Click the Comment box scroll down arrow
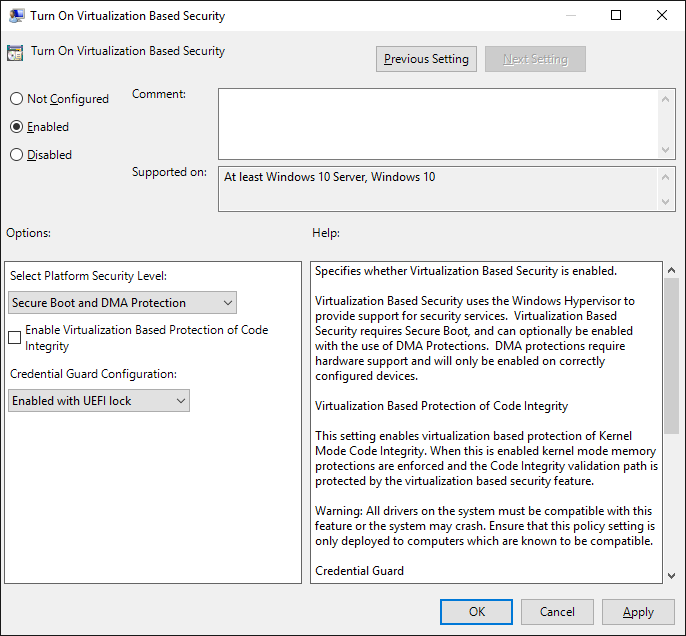Screen dimensions: 686x636 click(x=667, y=149)
